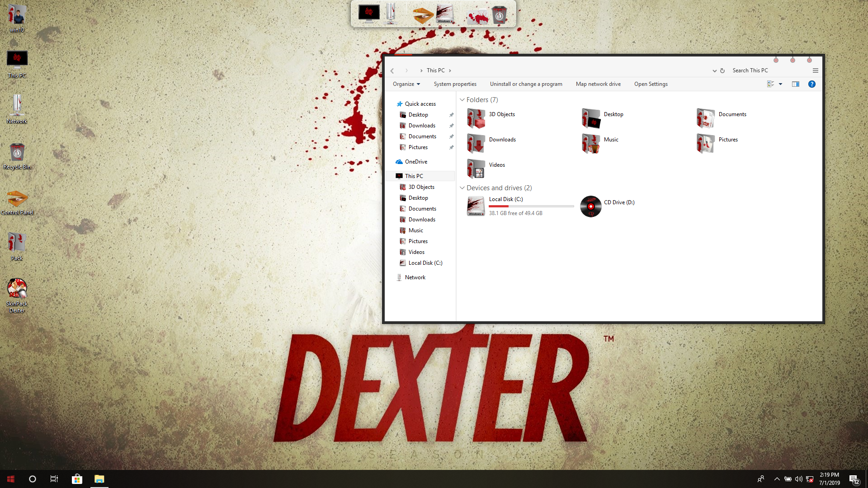Image resolution: width=868 pixels, height=488 pixels.
Task: Select OneDrive in the navigation pane
Action: (415, 162)
